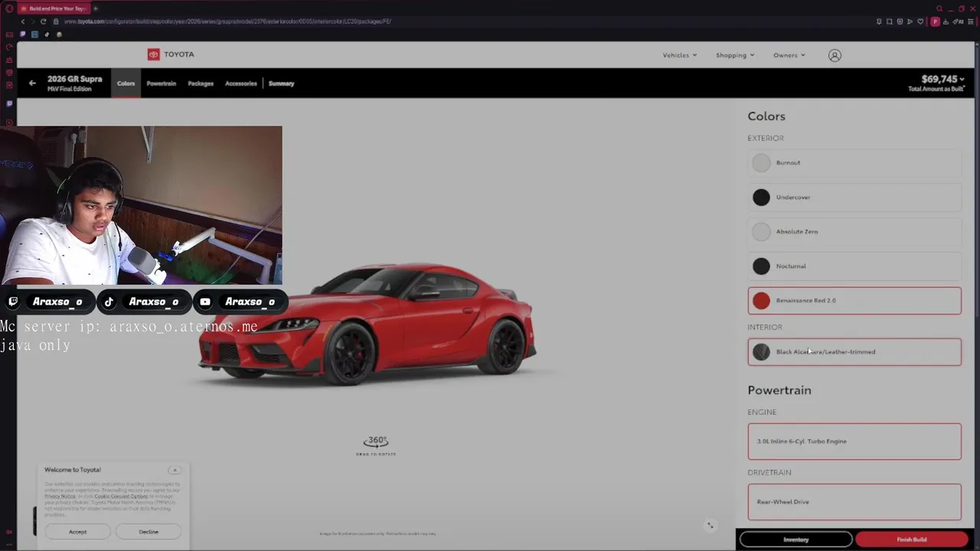
Task: Expand the car image to fullscreen
Action: coord(710,525)
